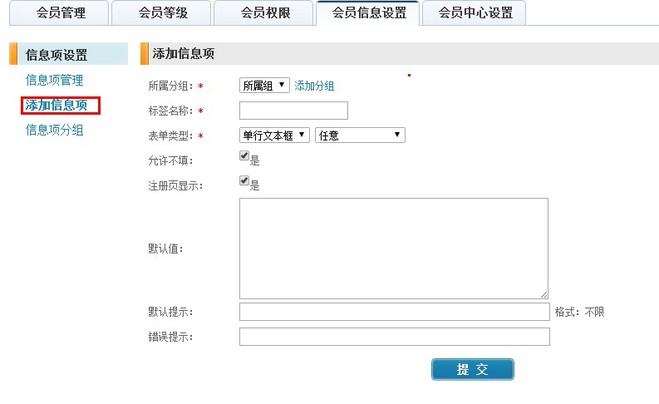659x404 pixels.
Task: Uncheck the 允许不填 checkbox
Action: (244, 157)
